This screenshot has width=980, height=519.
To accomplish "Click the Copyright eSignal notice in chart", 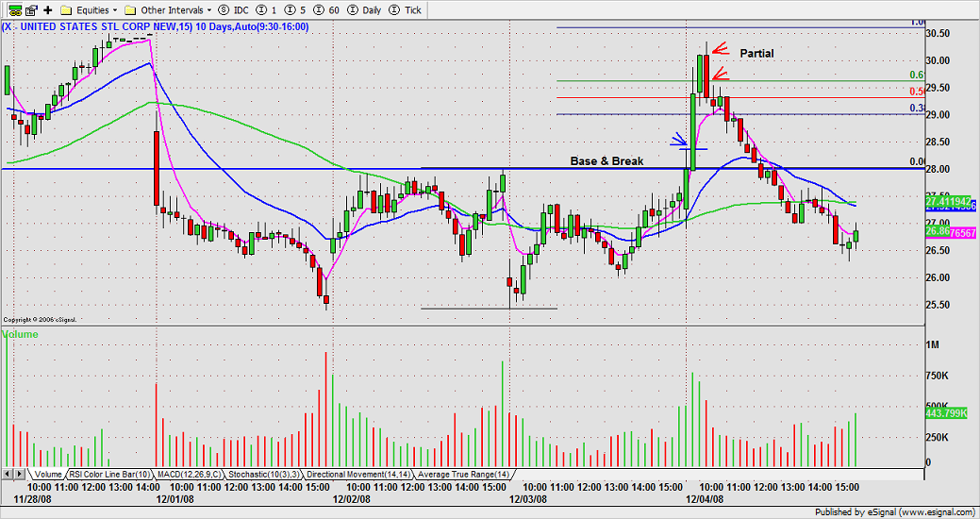I will click(40, 320).
